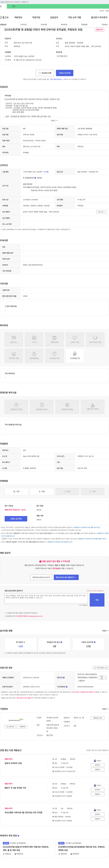This screenshot has width=109, height=868.
Task: Select the 장애인용 화장실 facility icon
Action: coord(67,407)
